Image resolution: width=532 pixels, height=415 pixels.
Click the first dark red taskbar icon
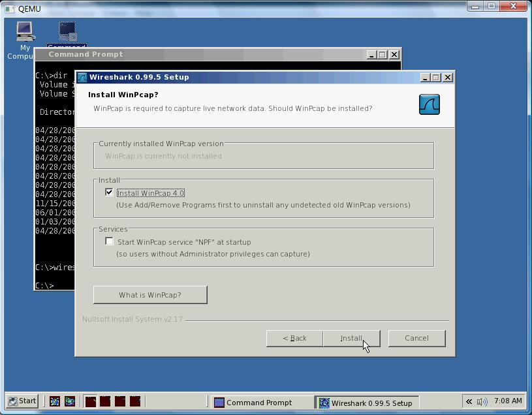click(91, 401)
